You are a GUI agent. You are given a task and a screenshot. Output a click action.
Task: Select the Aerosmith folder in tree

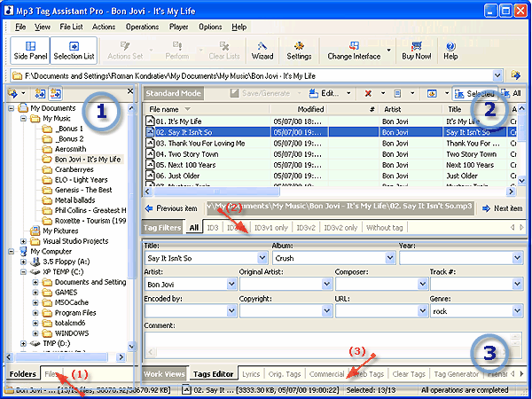tap(70, 149)
